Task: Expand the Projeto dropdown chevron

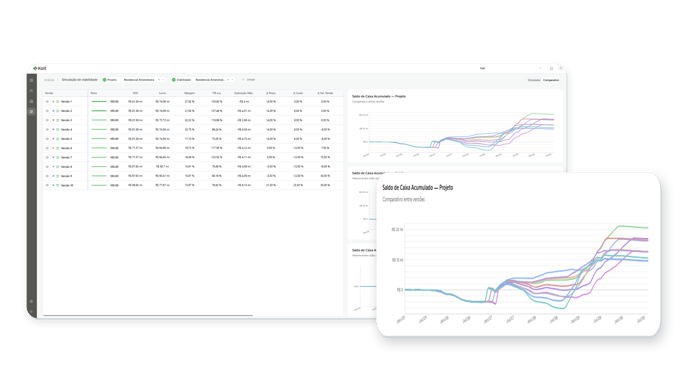Action: point(163,80)
